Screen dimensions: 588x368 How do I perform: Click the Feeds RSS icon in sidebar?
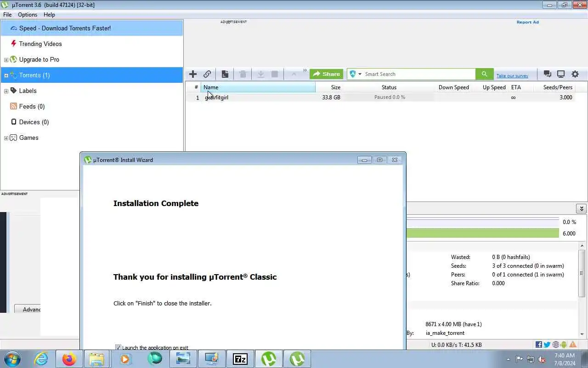pyautogui.click(x=13, y=106)
